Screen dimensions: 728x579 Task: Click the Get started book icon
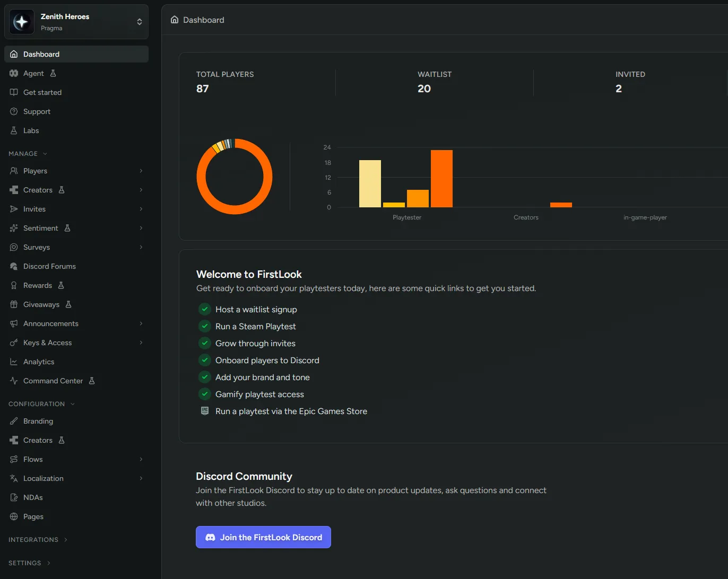pos(14,92)
